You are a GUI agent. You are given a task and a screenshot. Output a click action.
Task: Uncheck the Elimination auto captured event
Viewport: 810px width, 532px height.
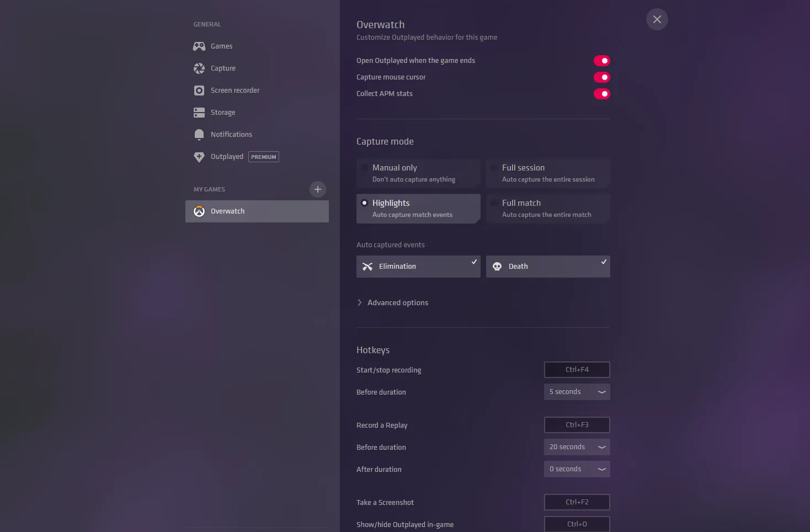418,267
